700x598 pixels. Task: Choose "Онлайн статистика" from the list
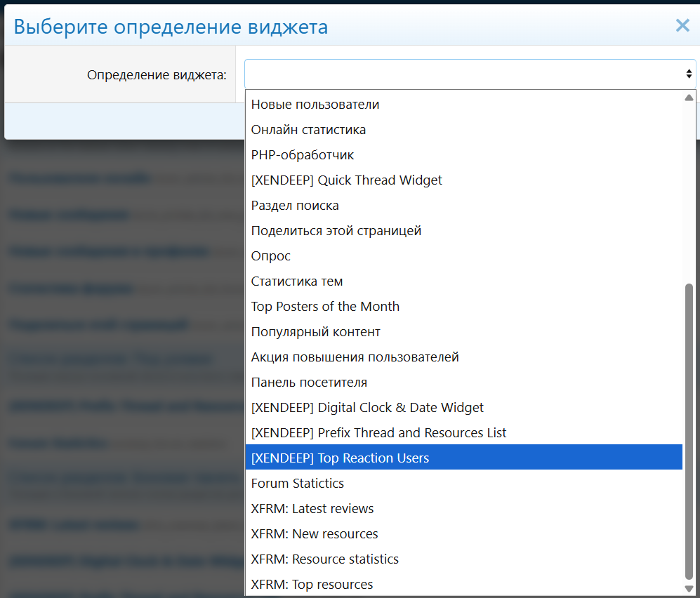308,130
